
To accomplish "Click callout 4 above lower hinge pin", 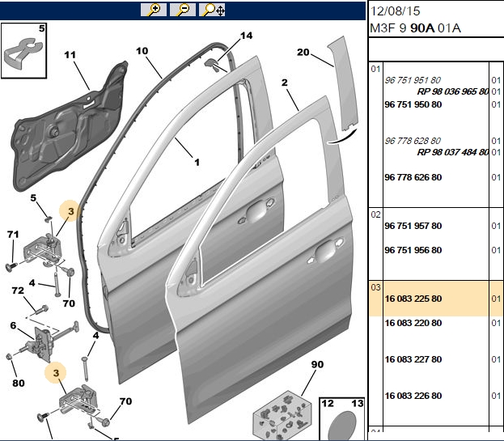I will [95, 335].
